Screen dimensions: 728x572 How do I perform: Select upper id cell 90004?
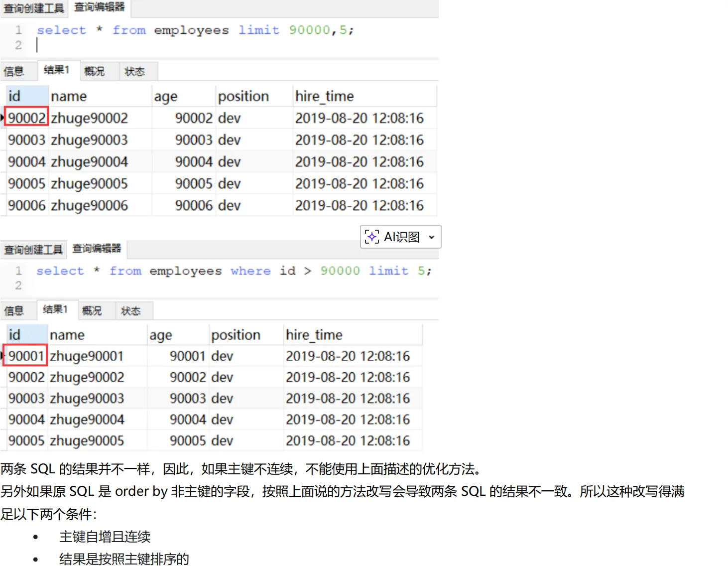pyautogui.click(x=27, y=162)
